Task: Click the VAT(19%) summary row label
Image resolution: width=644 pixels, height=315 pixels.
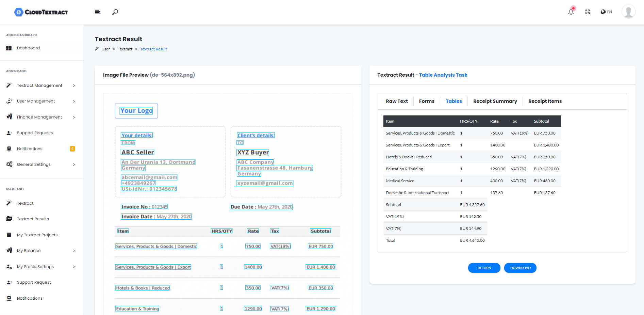Action: coord(395,217)
